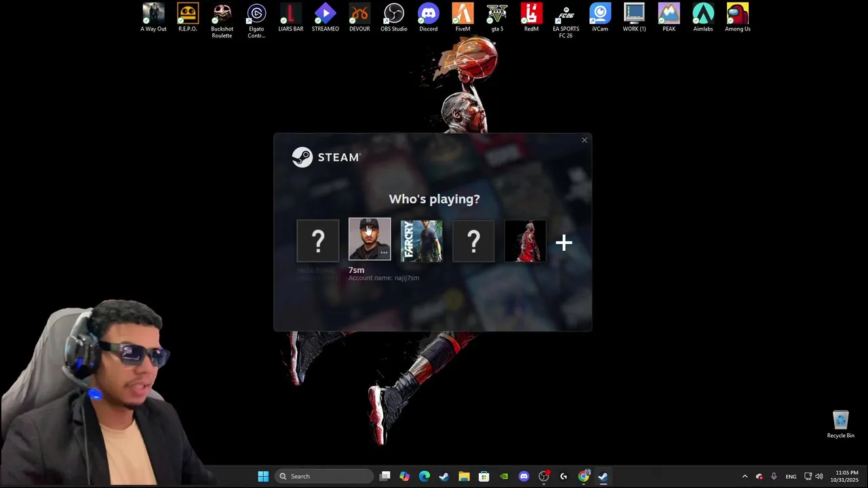Image resolution: width=868 pixels, height=488 pixels.
Task: Select question-mark account beside the Far Cry avatar
Action: click(x=473, y=241)
